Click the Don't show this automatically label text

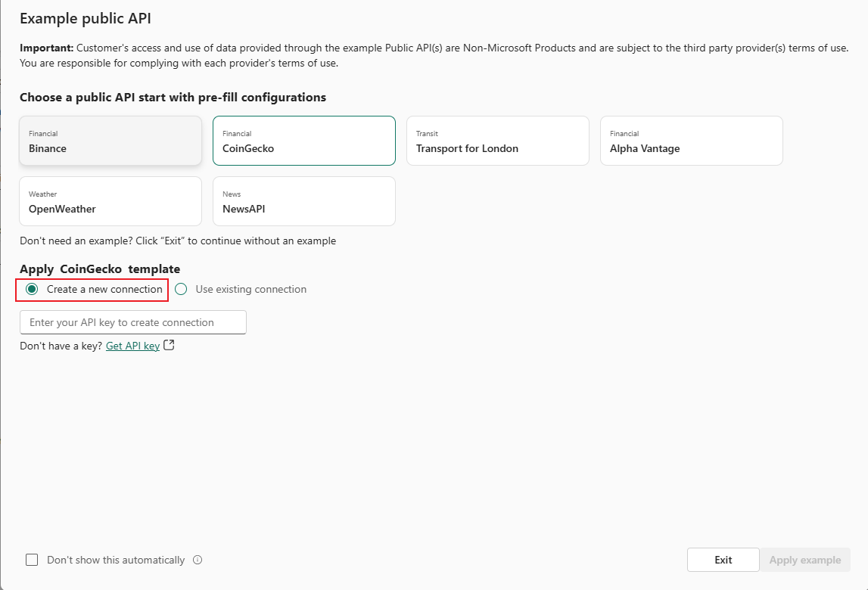(x=116, y=560)
